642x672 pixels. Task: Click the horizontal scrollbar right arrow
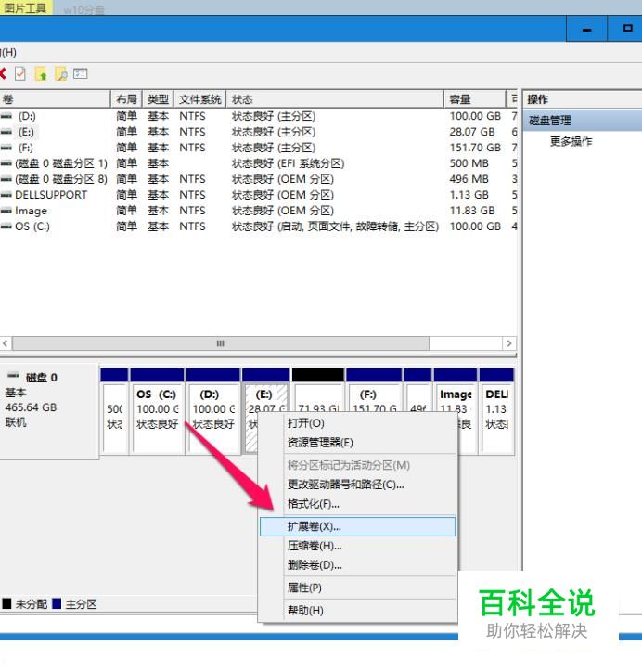[x=508, y=343]
